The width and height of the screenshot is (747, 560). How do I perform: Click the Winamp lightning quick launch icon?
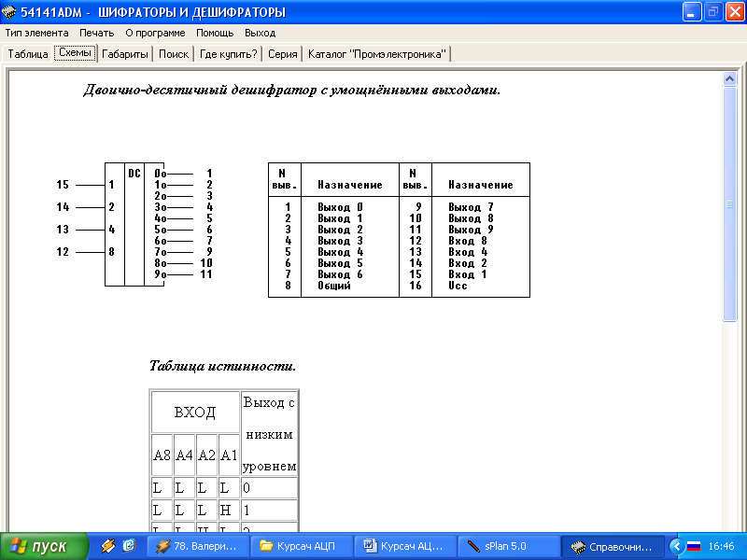(x=108, y=546)
